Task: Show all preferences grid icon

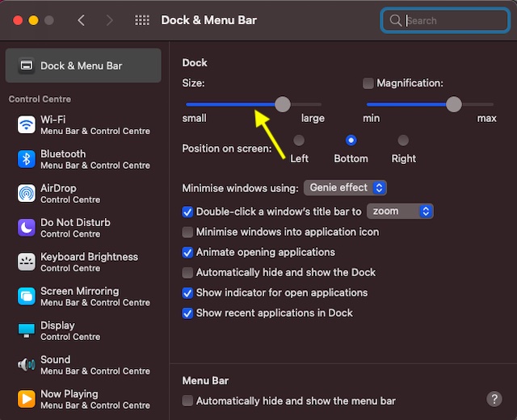Action: [x=142, y=20]
